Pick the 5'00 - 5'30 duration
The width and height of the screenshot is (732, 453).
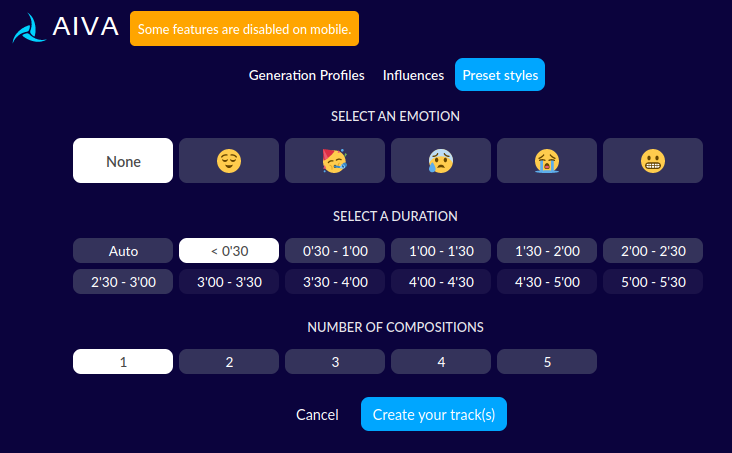click(x=653, y=282)
